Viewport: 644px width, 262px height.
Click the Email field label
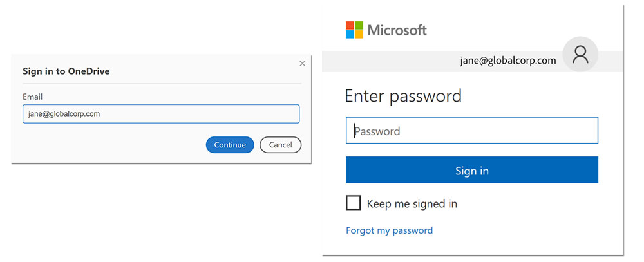tap(32, 97)
